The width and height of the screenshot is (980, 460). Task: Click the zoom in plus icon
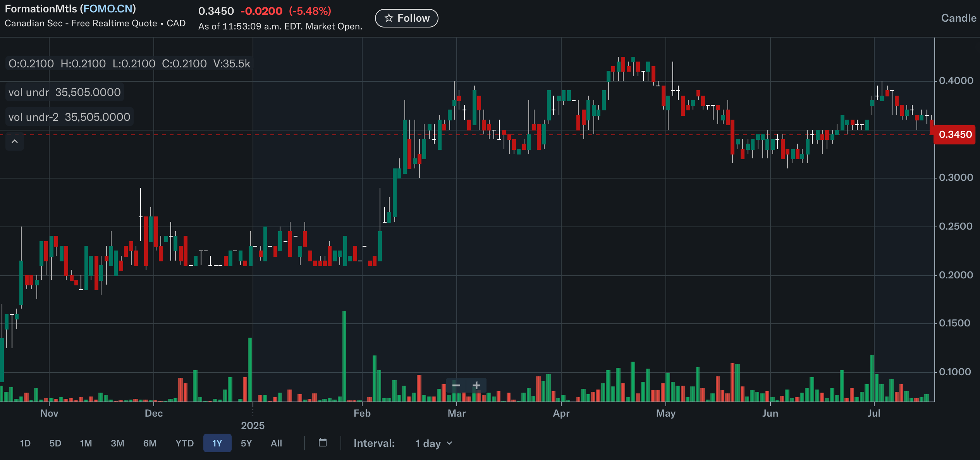click(476, 385)
